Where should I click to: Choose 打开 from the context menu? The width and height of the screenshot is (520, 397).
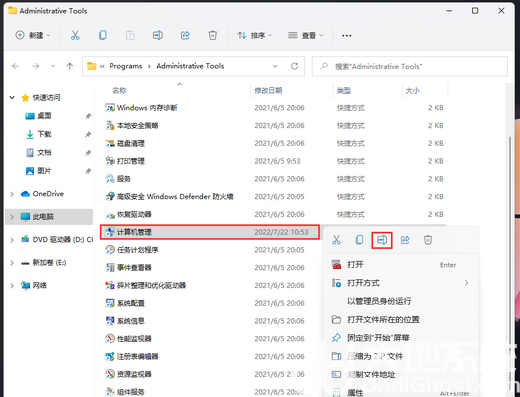(401, 265)
